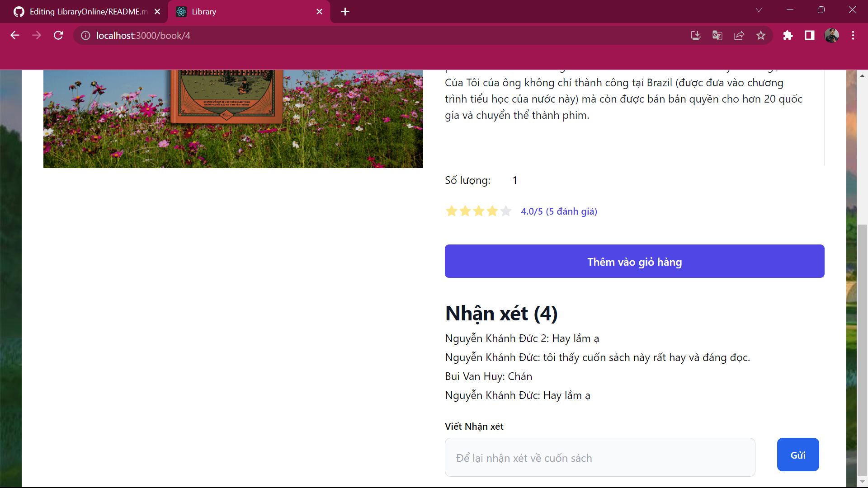Click the Thêm vào giỏ hàng button
Viewport: 868px width, 488px height.
pos(634,262)
